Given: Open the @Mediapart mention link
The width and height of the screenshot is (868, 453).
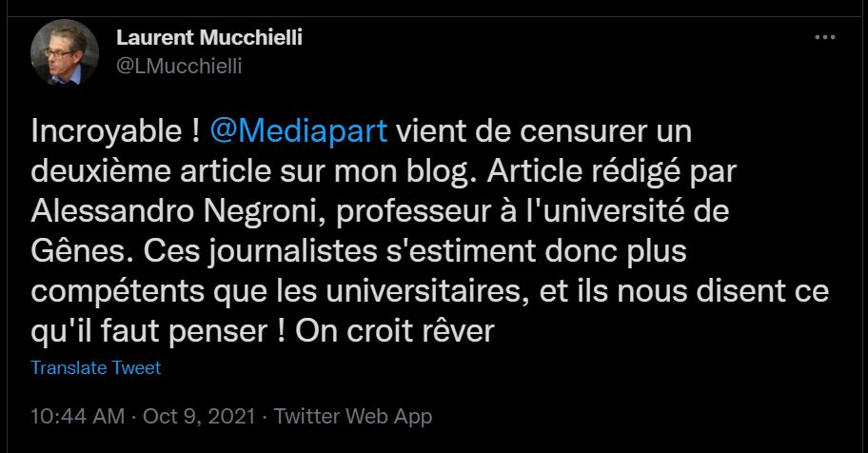Looking at the screenshot, I should [298, 131].
